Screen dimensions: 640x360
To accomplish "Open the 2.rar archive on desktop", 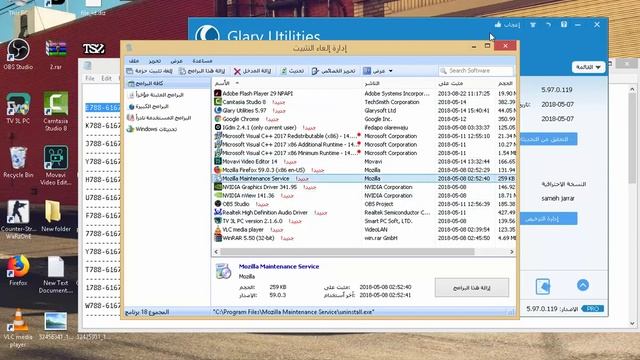I will [x=56, y=54].
